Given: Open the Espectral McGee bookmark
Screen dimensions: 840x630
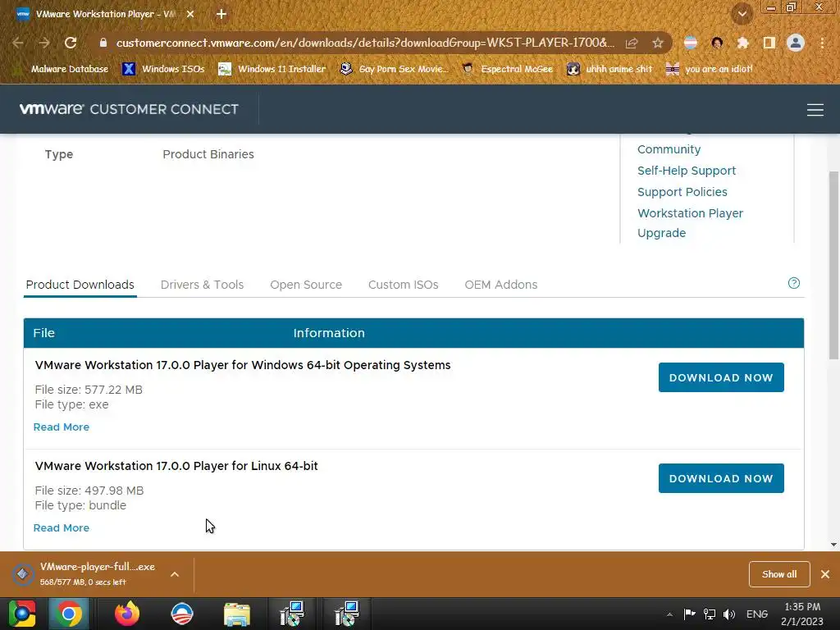Looking at the screenshot, I should click(507, 69).
